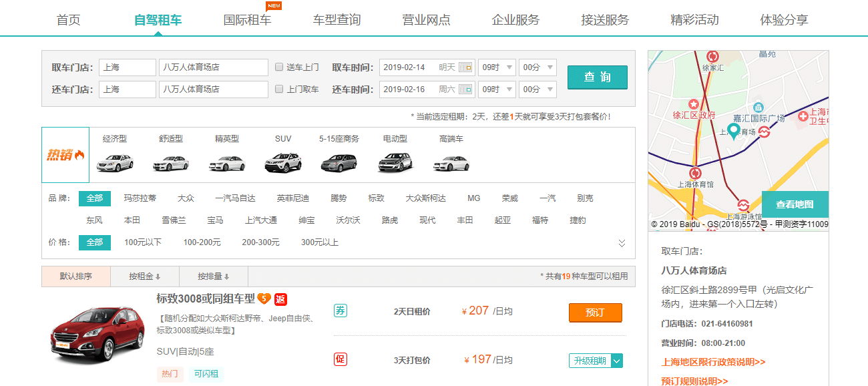Enable the 送车上门 checkbox
This screenshot has height=386, width=868.
point(280,67)
